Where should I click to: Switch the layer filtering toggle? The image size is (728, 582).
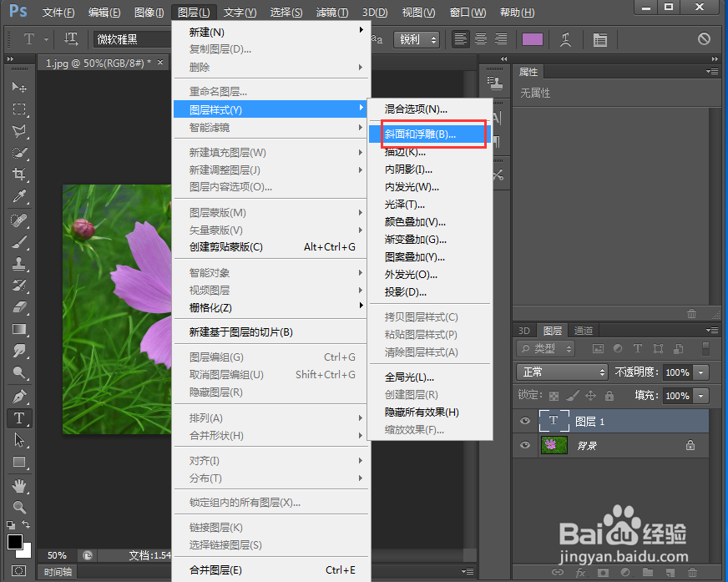tap(705, 348)
